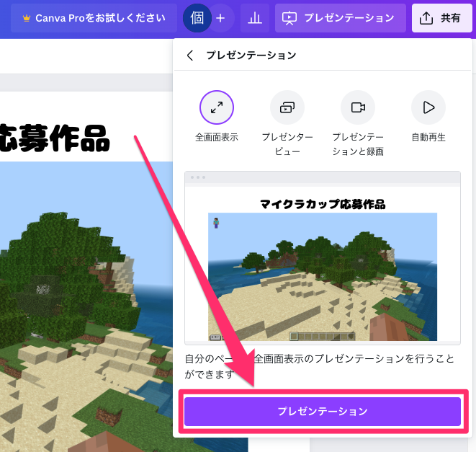Click the Canva Proをお試しください button text
The image size is (476, 452).
click(100, 18)
